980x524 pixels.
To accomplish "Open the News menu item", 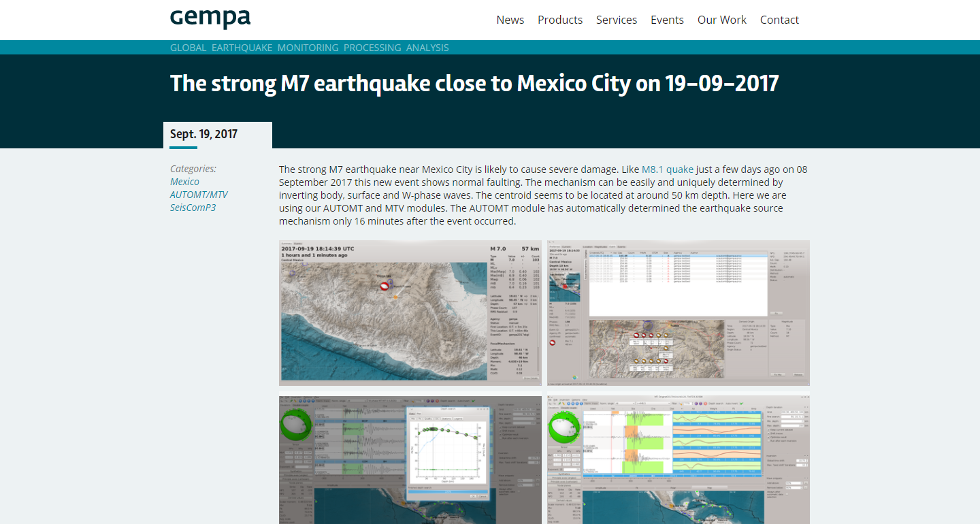I will click(510, 20).
